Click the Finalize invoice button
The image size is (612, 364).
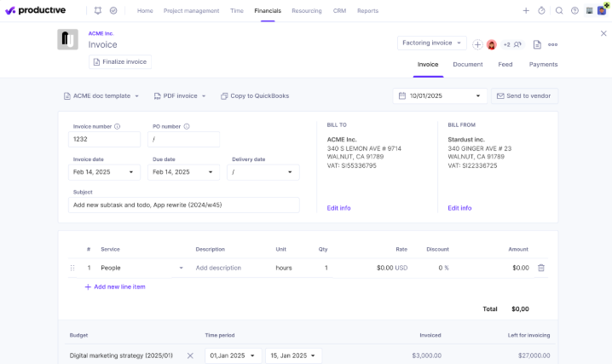[x=120, y=61]
